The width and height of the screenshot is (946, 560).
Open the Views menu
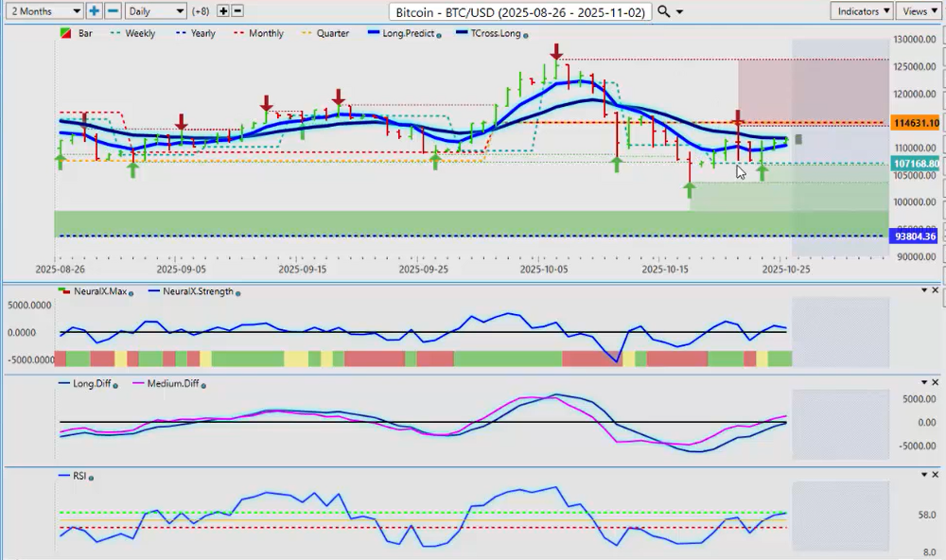point(919,10)
